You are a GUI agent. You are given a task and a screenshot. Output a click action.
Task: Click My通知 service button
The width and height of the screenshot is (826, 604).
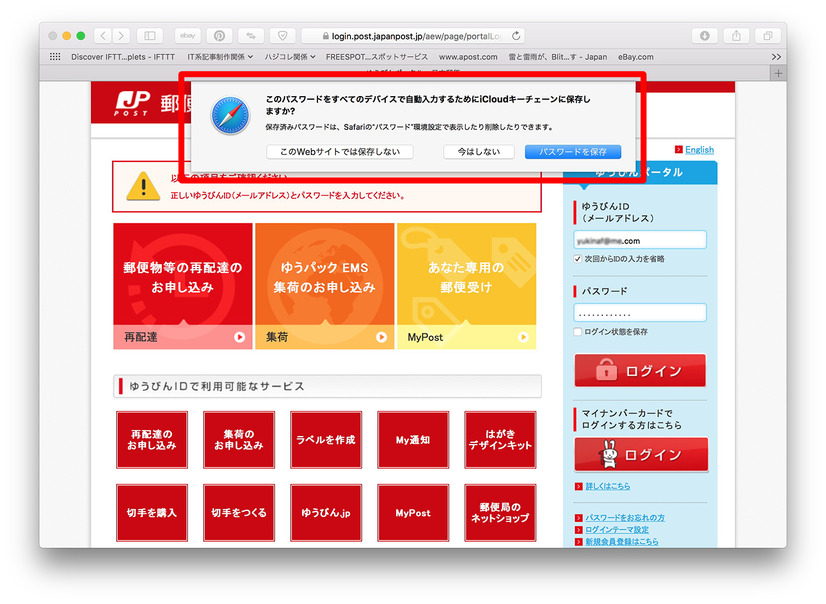pyautogui.click(x=413, y=440)
